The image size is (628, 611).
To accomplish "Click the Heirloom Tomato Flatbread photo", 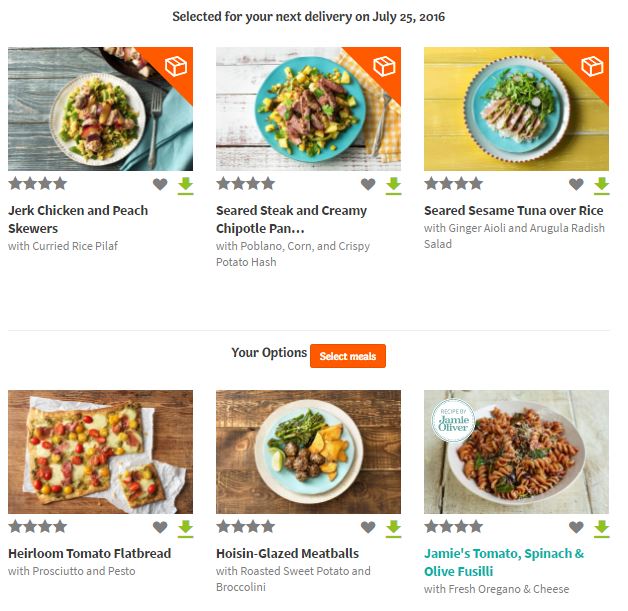I will click(100, 452).
